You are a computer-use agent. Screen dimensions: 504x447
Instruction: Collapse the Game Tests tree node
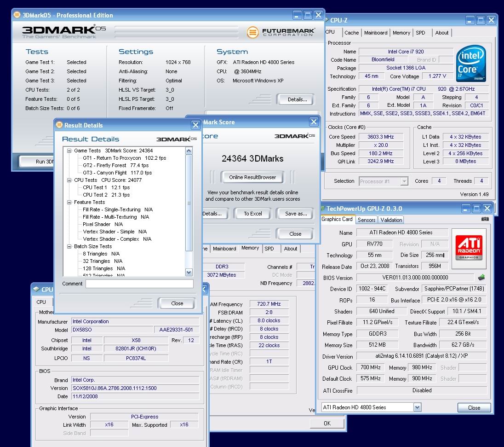click(x=69, y=151)
